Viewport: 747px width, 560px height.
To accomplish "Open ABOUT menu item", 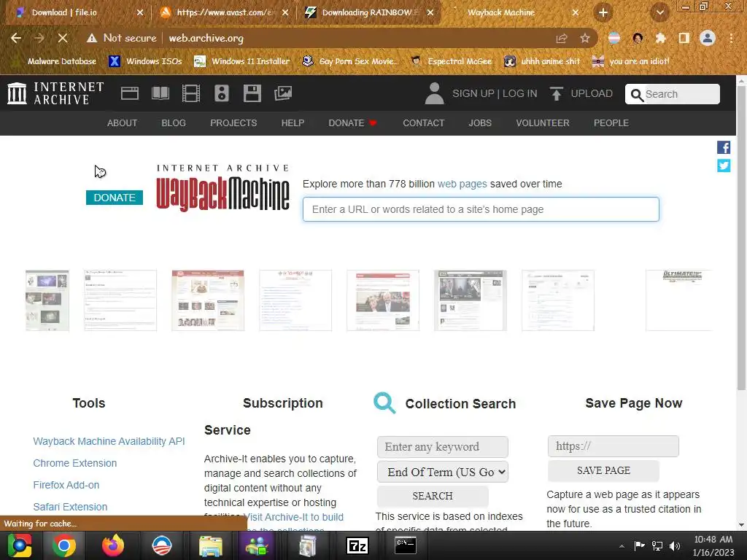I will [122, 122].
